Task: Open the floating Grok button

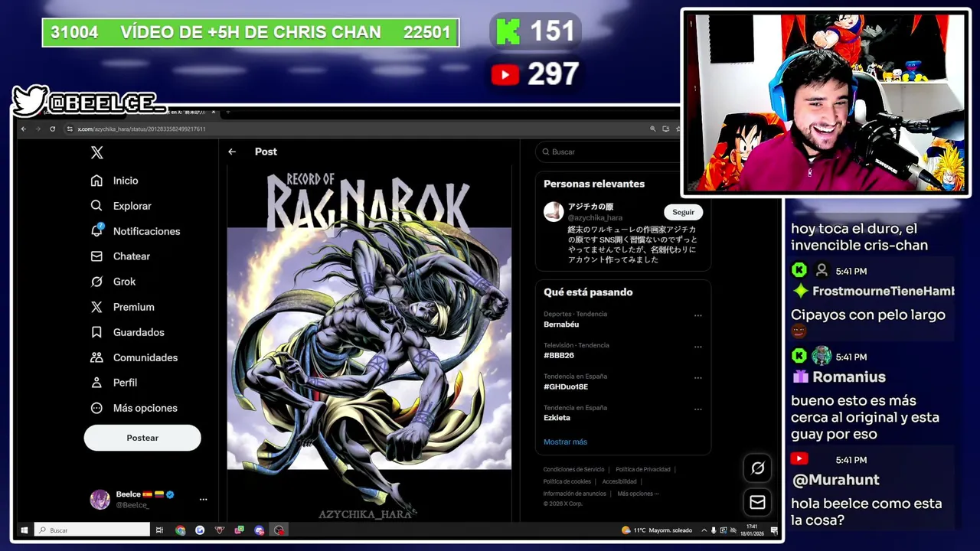Action: (x=758, y=468)
